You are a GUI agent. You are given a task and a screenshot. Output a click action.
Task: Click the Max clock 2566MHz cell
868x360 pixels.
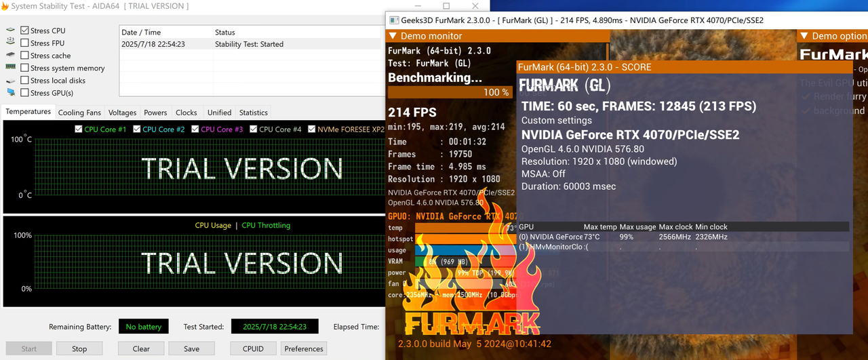pyautogui.click(x=675, y=237)
